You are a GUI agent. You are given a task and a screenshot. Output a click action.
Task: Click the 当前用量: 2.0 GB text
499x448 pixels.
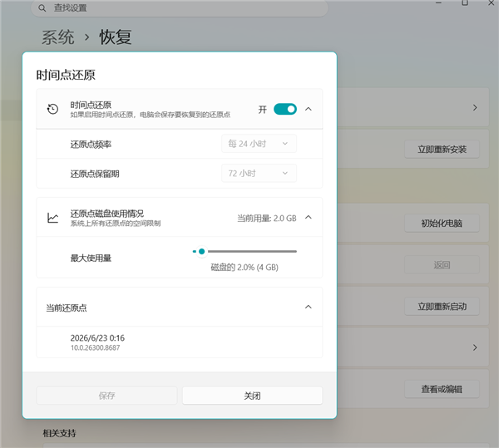[267, 218]
